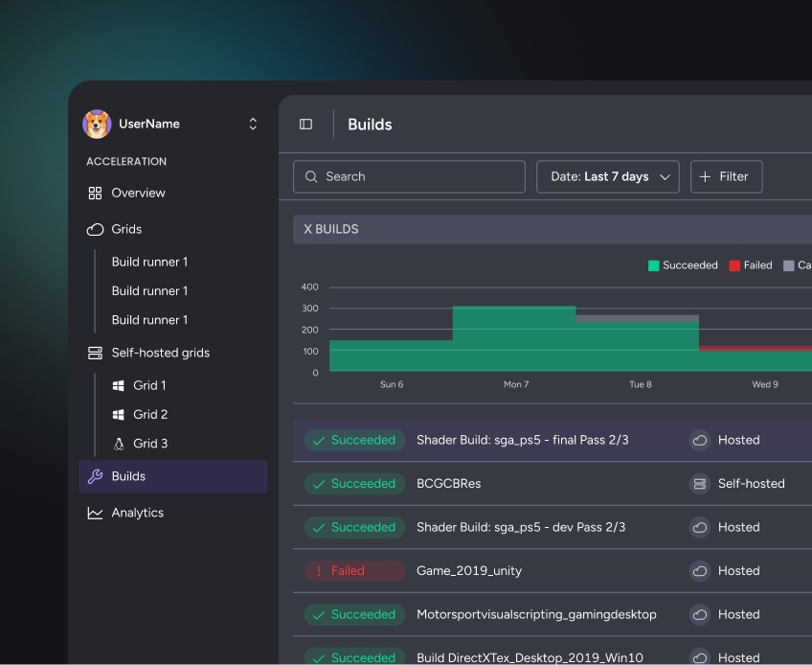The image size is (812, 665).
Task: Click the Overview grid icon
Action: tap(95, 194)
